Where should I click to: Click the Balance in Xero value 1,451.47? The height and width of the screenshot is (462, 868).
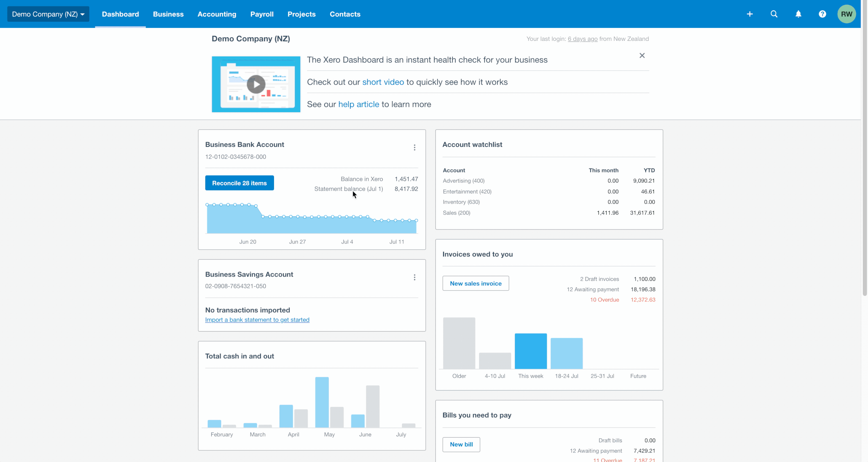coord(406,179)
